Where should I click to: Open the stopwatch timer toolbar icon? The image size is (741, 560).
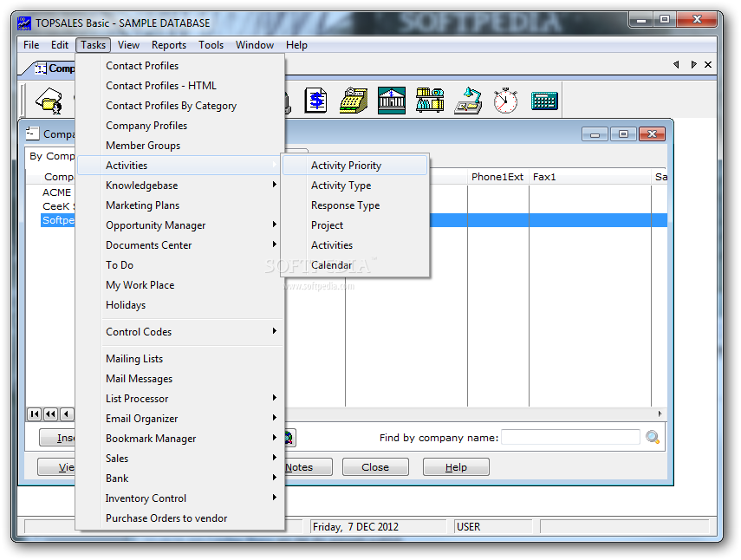pyautogui.click(x=505, y=101)
